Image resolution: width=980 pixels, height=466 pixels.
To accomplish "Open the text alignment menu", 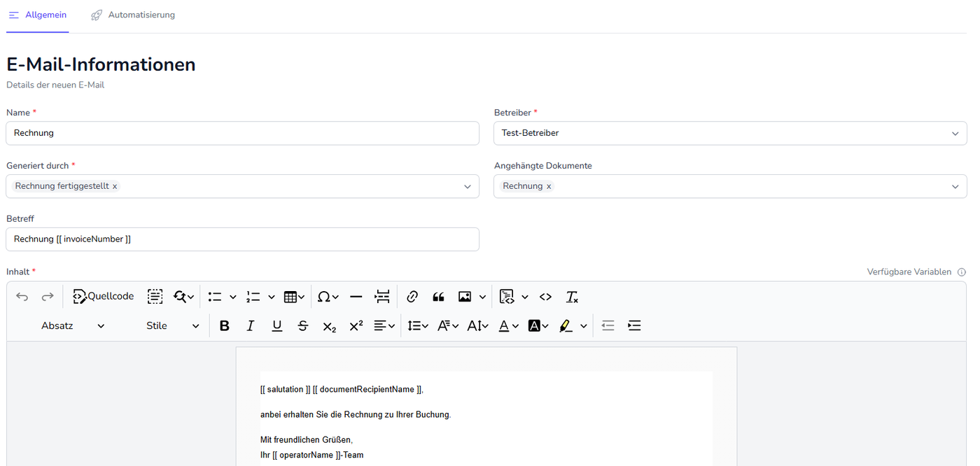I will tap(384, 326).
